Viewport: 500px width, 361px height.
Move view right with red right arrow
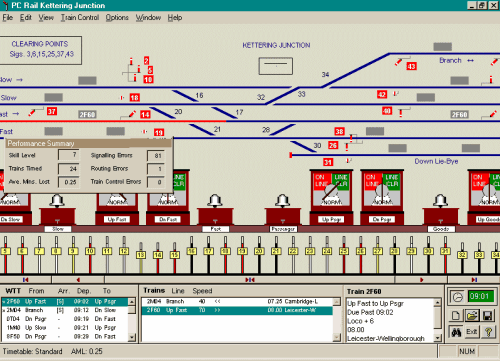coord(422,280)
